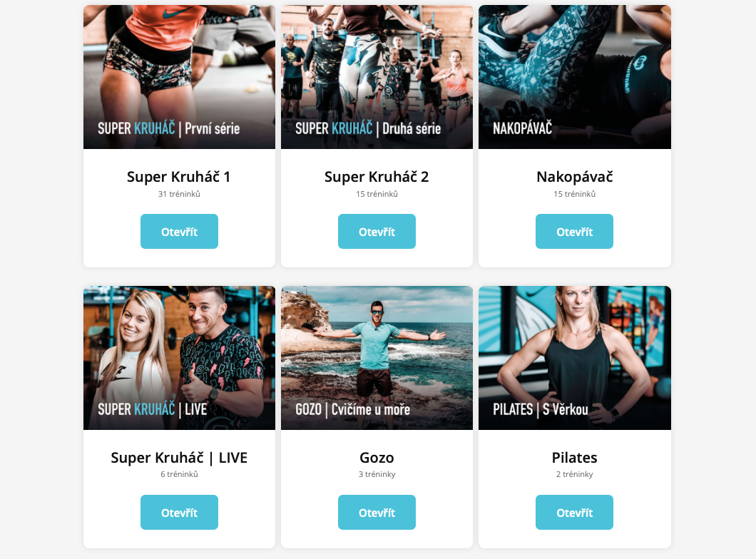Click the Pilates card heading
This screenshot has height=559, width=756.
pos(575,458)
